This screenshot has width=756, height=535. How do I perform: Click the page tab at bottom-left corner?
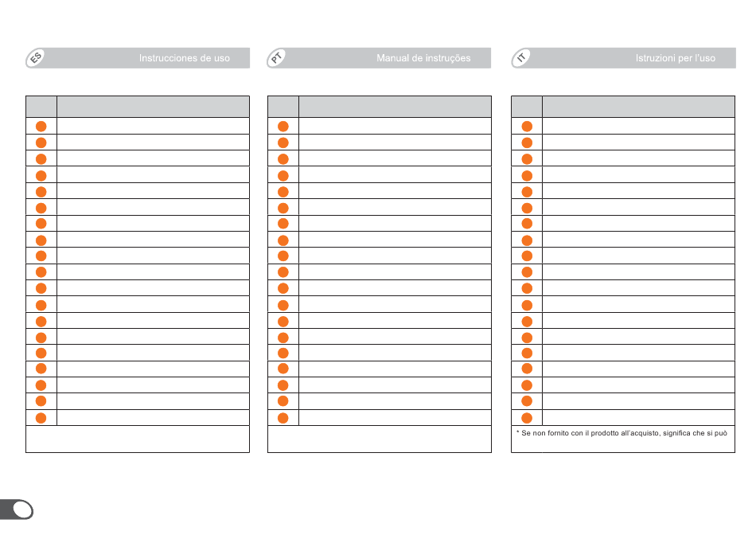click(18, 510)
